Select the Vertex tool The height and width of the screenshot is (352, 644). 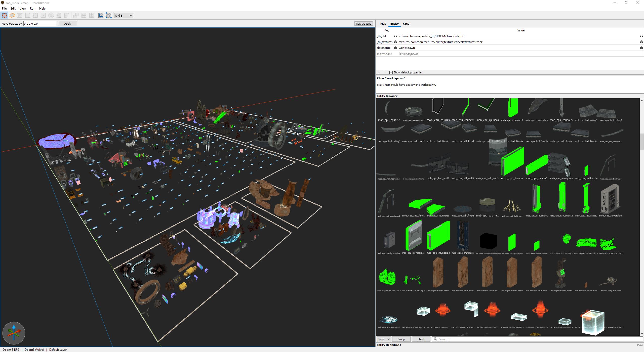pyautogui.click(x=28, y=16)
